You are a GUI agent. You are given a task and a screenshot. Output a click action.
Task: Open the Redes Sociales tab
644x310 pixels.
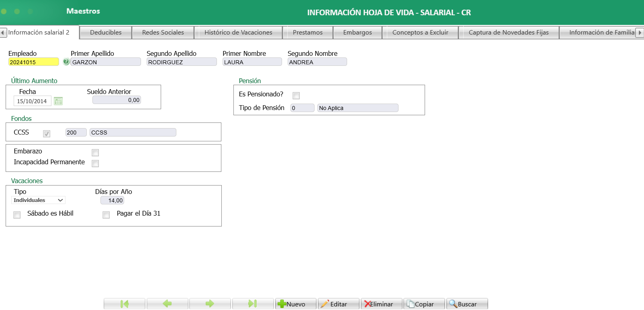163,33
